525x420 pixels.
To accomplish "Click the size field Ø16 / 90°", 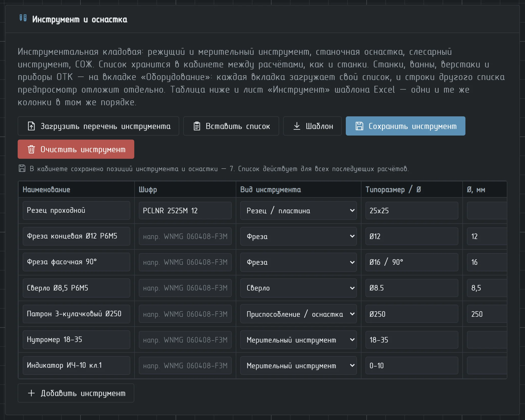I will 412,262.
